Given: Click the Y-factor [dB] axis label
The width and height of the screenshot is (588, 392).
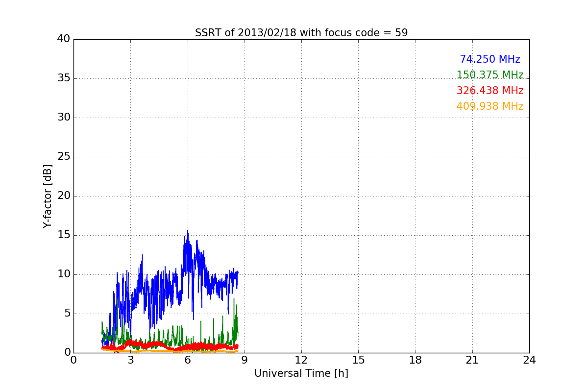Looking at the screenshot, I should click(x=48, y=196).
